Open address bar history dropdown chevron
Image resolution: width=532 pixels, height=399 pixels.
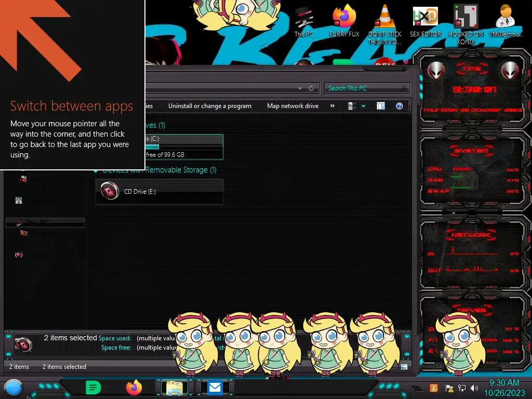pos(300,88)
